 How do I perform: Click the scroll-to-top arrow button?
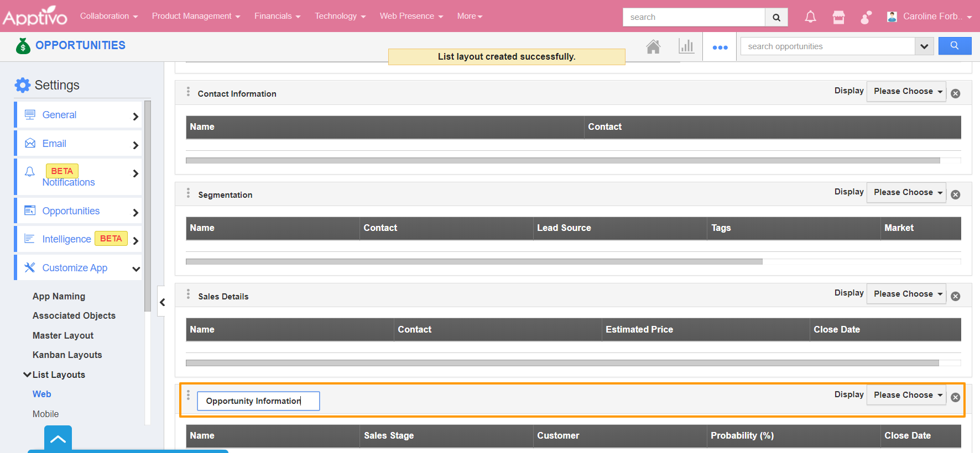tap(58, 439)
